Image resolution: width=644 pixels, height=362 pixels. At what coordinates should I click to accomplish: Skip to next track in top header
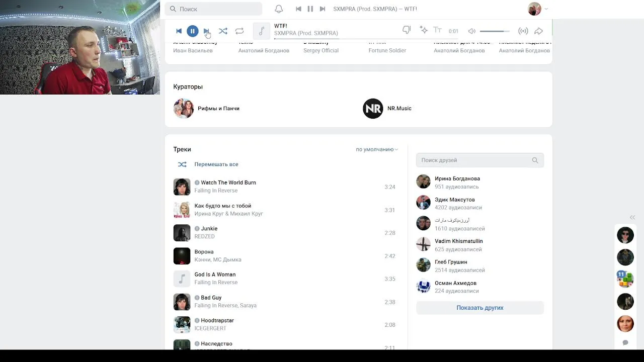point(323,9)
